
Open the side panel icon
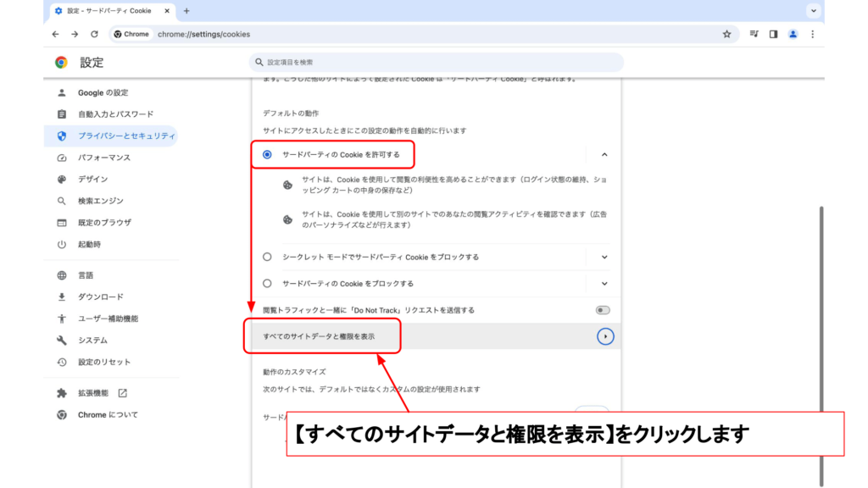click(773, 34)
